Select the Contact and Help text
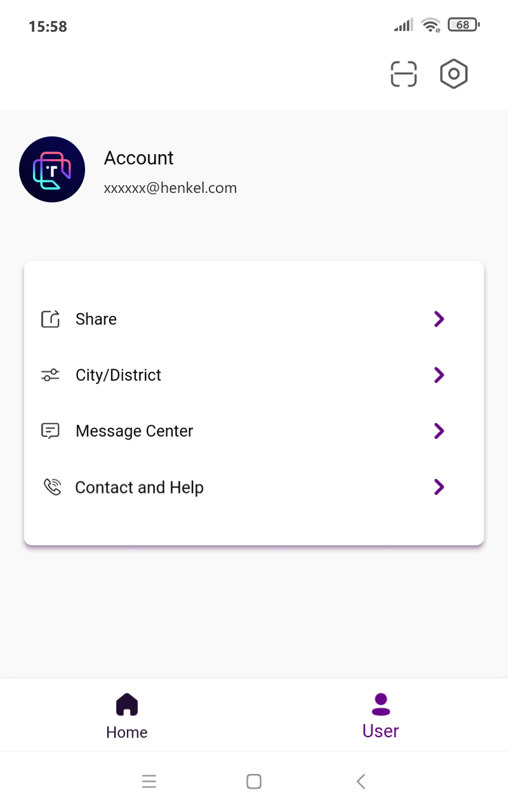 [x=139, y=487]
